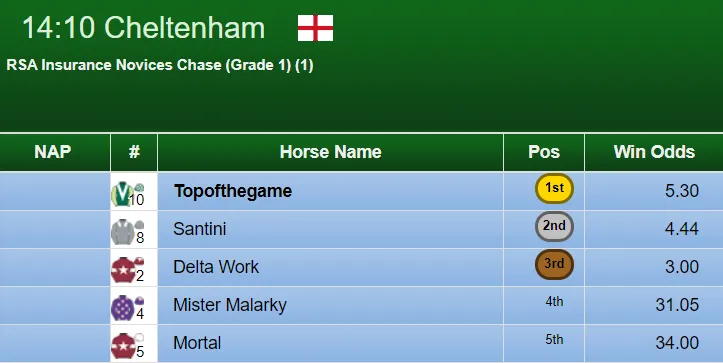Viewport: 723px width, 363px height.
Task: Click the 5.30 win odds for Topofthegame
Action: click(682, 191)
